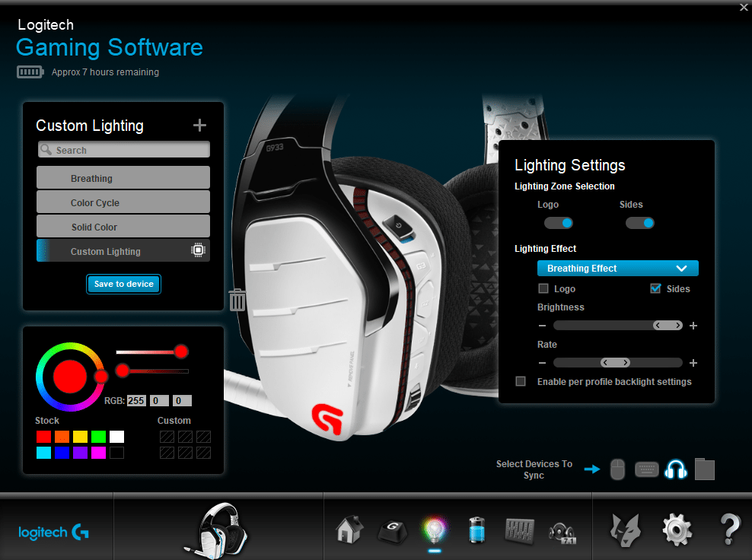
Task: Pick the orange stock color swatch
Action: click(x=62, y=436)
